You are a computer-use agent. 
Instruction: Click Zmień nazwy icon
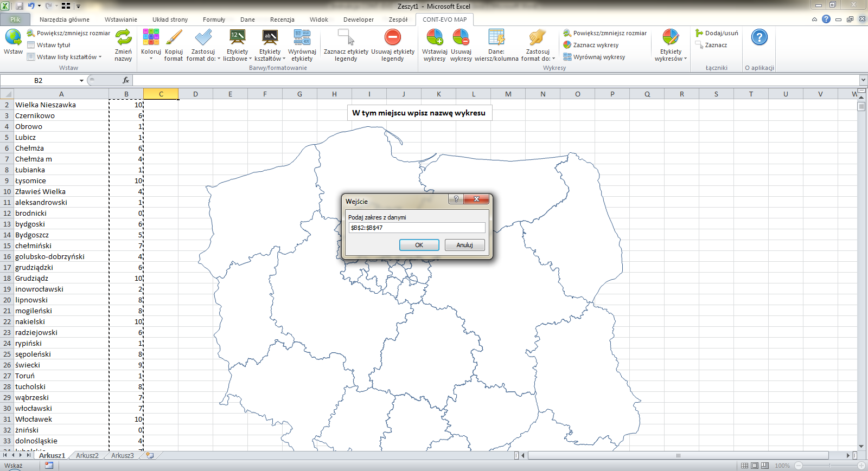(123, 38)
